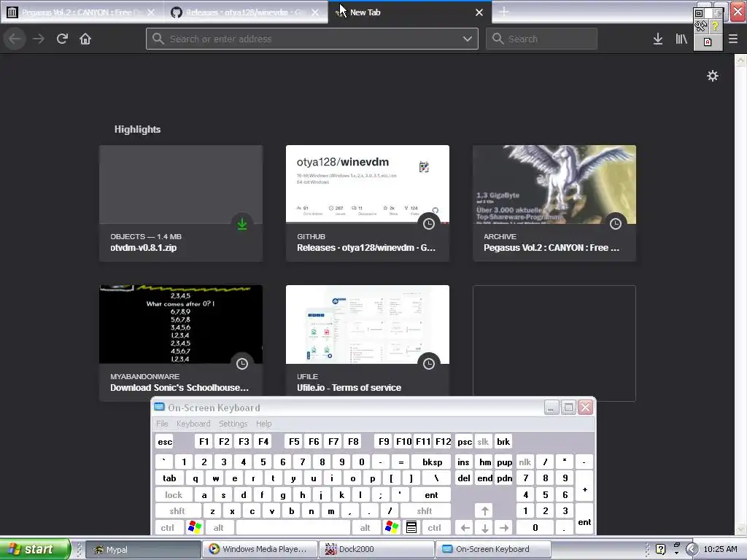The image size is (747, 560).
Task: Click the right arrow key on keyboard
Action: (504, 527)
